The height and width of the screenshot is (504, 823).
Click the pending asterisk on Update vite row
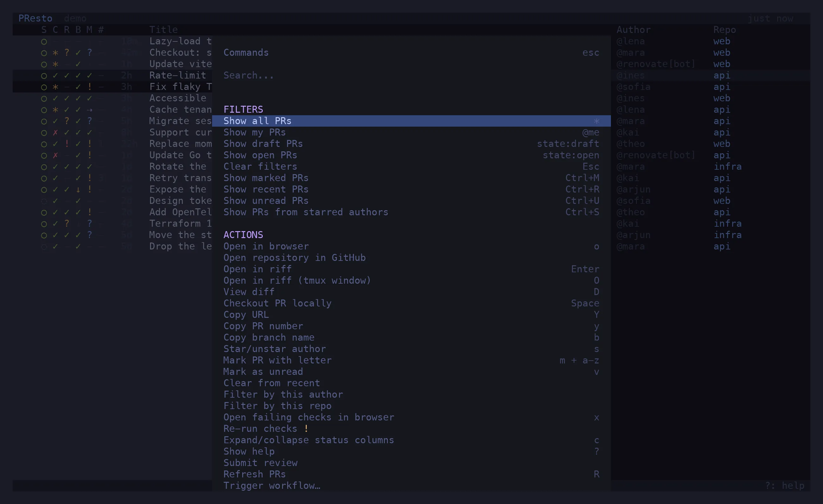[55, 64]
